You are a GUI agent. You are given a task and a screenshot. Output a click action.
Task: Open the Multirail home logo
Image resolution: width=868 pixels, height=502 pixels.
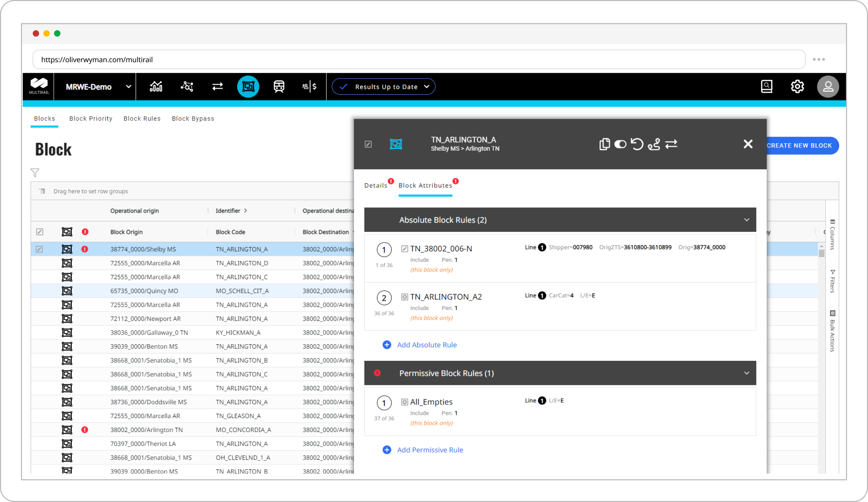pos(39,86)
